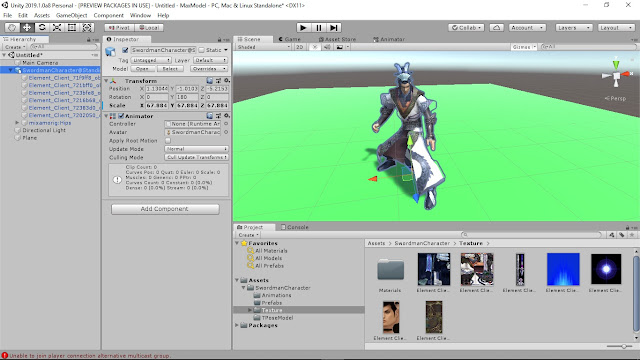Open the Layers dropdown in toolbar
640x360 pixels.
(x=573, y=28)
